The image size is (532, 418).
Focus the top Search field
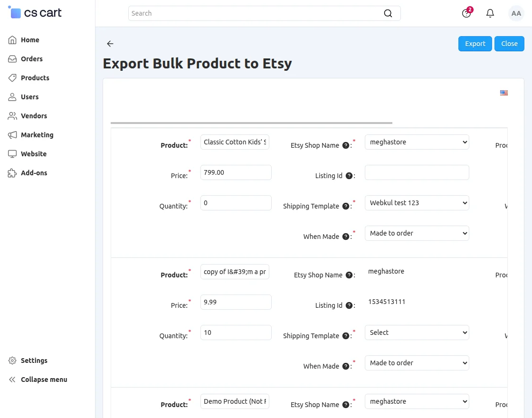point(264,13)
